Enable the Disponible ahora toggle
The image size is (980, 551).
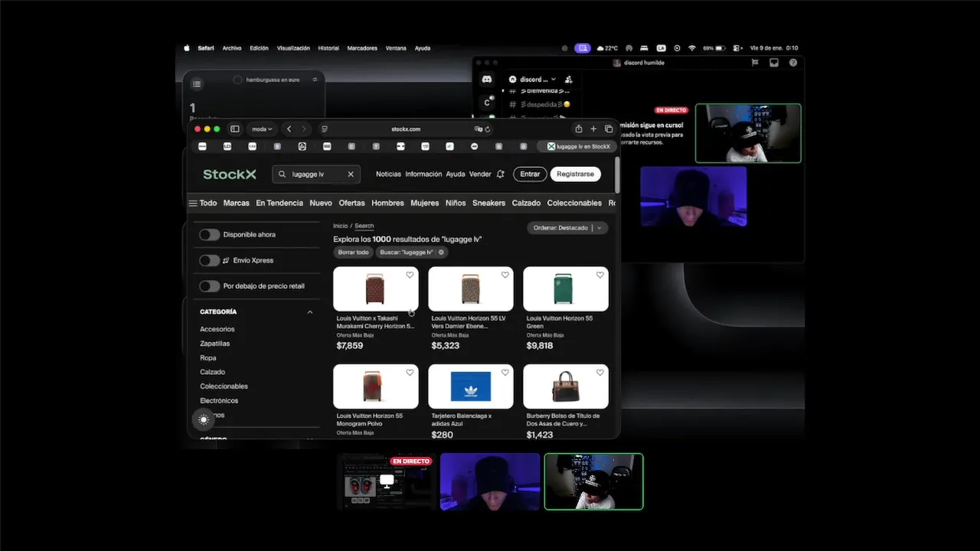click(209, 235)
